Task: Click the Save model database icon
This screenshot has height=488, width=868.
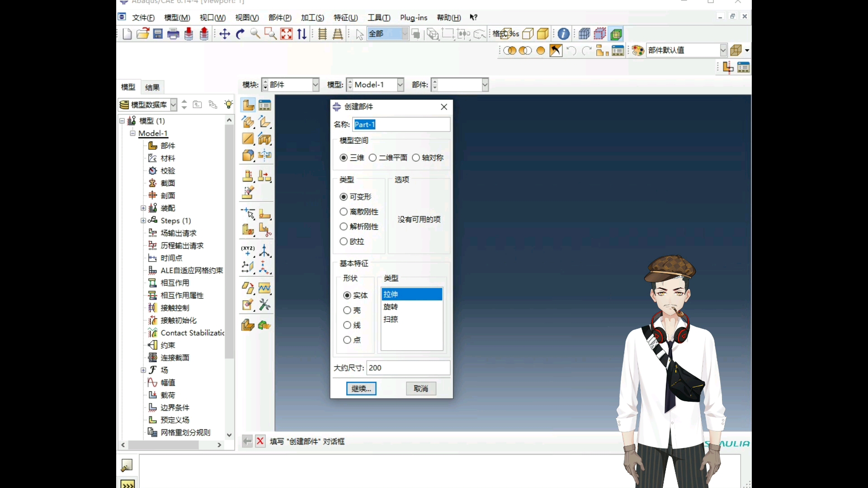Action: 158,34
